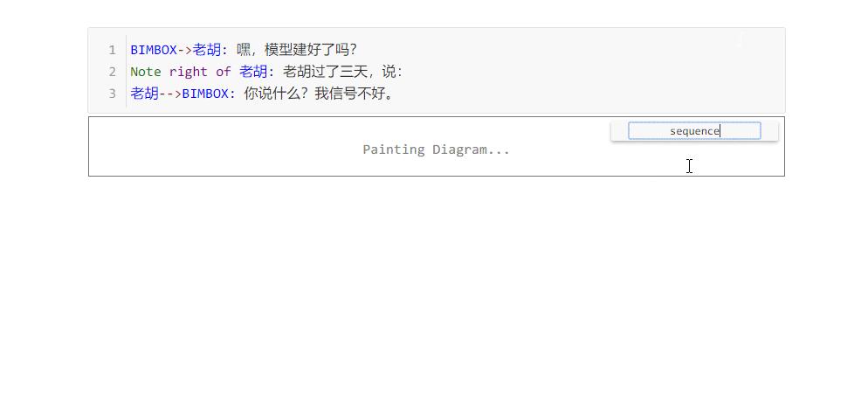Click the message text 你说什么？我信号不好。
The height and width of the screenshot is (410, 868).
click(319, 94)
